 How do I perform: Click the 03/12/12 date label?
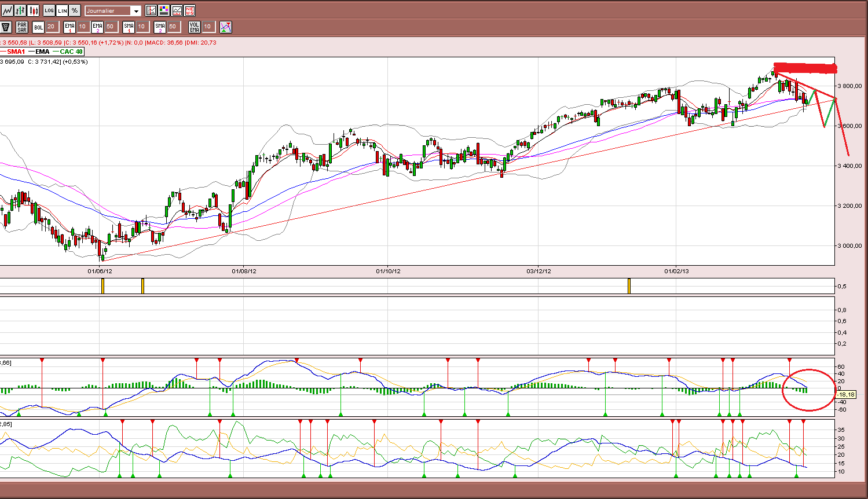click(539, 270)
